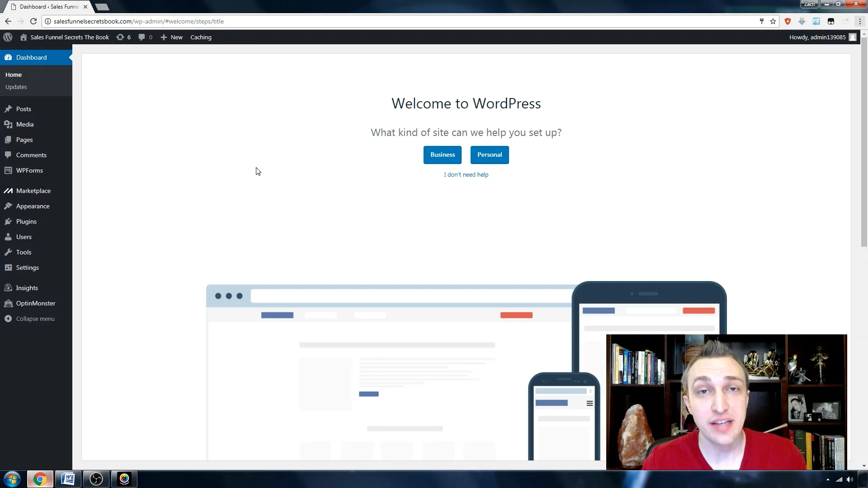Select the Posts section icon

click(9, 109)
